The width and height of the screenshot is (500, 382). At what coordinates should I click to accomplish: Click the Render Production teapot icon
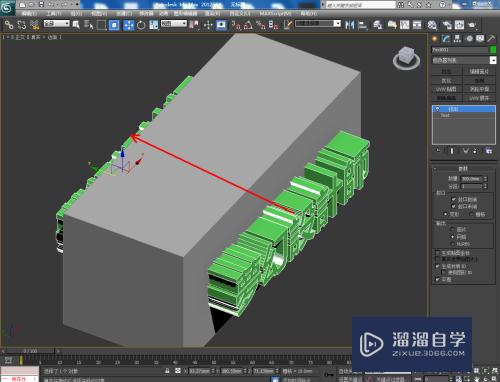[x=472, y=25]
